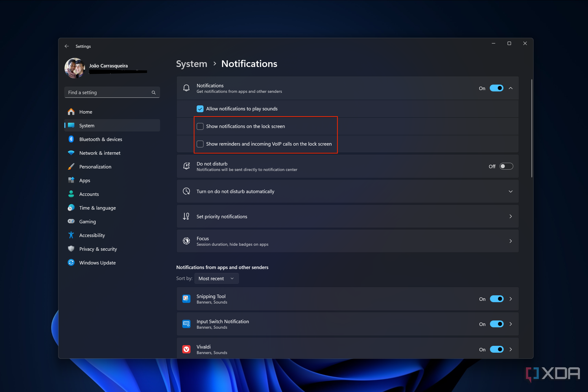The image size is (588, 392).
Task: Click the back arrow in Settings header
Action: point(67,46)
